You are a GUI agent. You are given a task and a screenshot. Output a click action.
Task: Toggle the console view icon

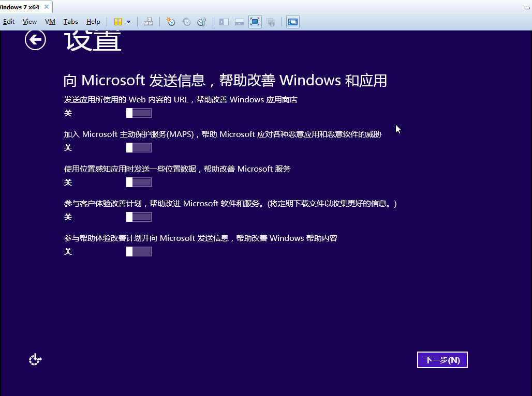point(292,22)
